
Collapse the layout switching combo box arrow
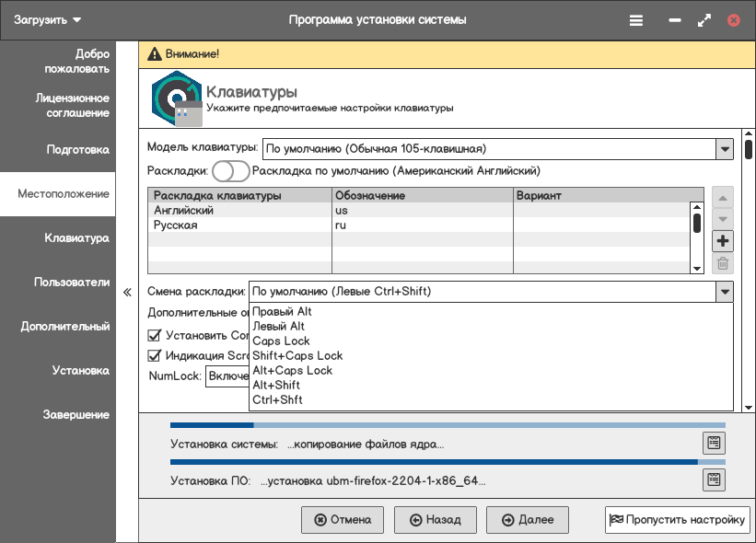(725, 292)
